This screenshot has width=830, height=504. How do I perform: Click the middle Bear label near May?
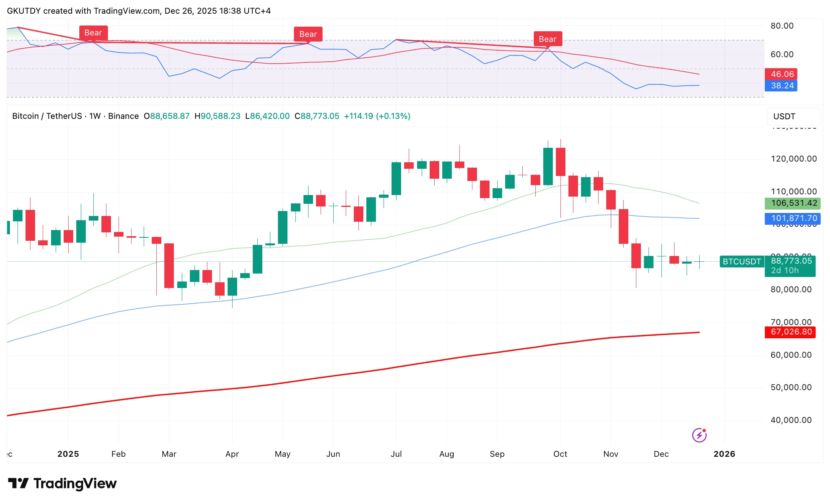(x=308, y=34)
